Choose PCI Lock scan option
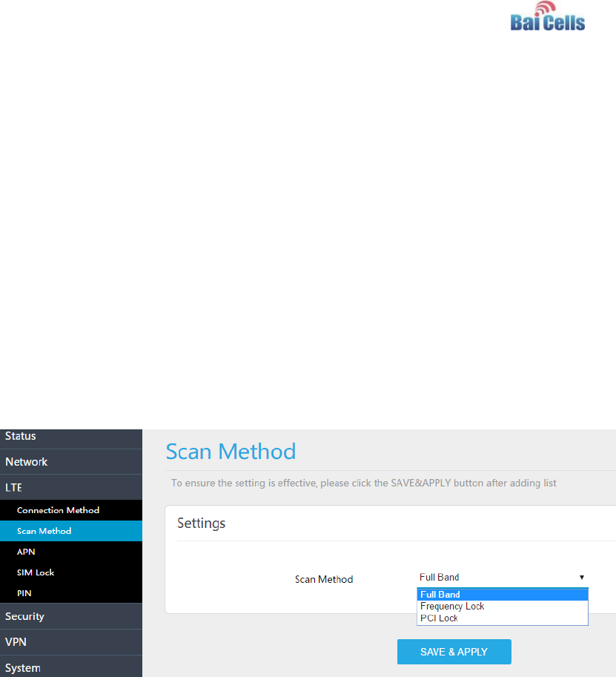 502,618
